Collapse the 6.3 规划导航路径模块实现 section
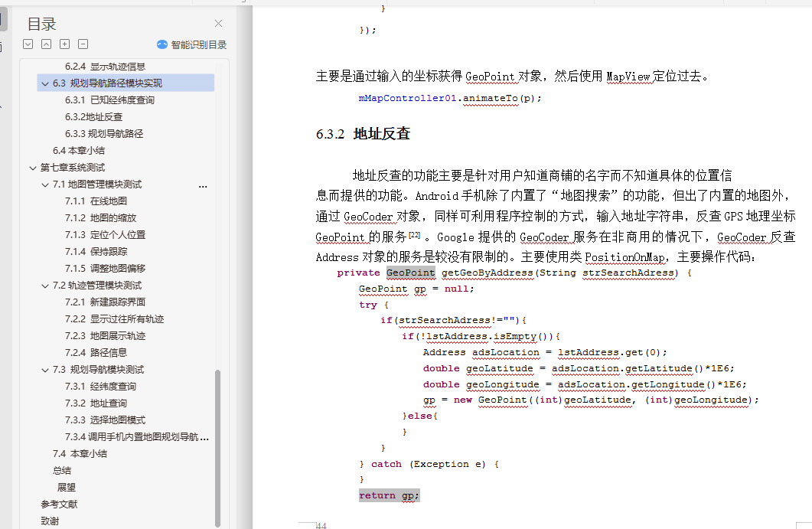The image size is (812, 529). pos(45,83)
